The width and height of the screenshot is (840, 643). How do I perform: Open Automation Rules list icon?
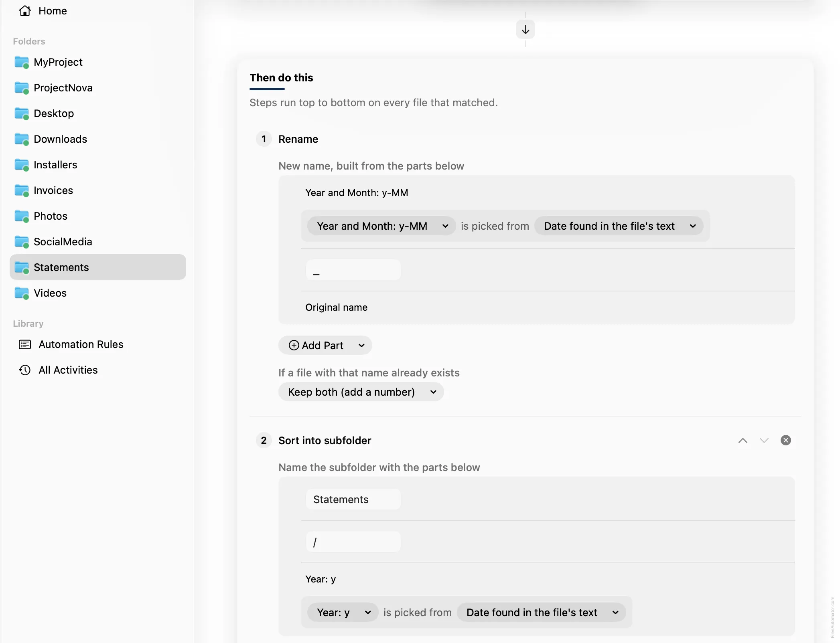point(25,344)
